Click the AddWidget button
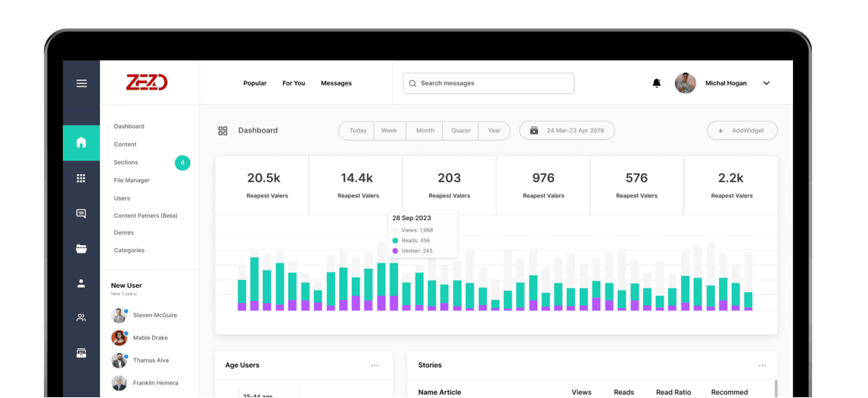Viewport: 868px width, 398px height. point(742,131)
